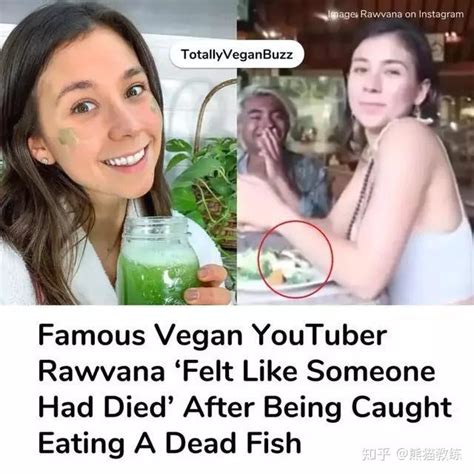Click the TotallyVeganBuzz label badge
This screenshot has width=474, height=474.
click(237, 54)
